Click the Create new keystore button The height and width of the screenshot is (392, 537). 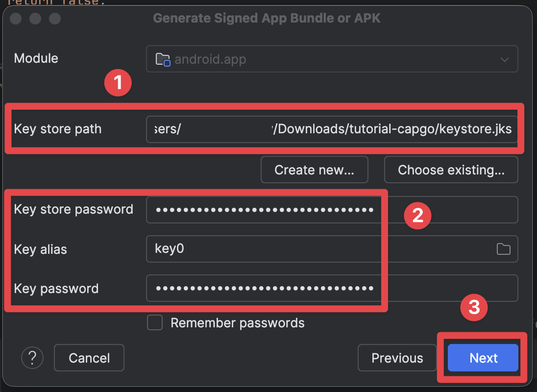tap(314, 170)
